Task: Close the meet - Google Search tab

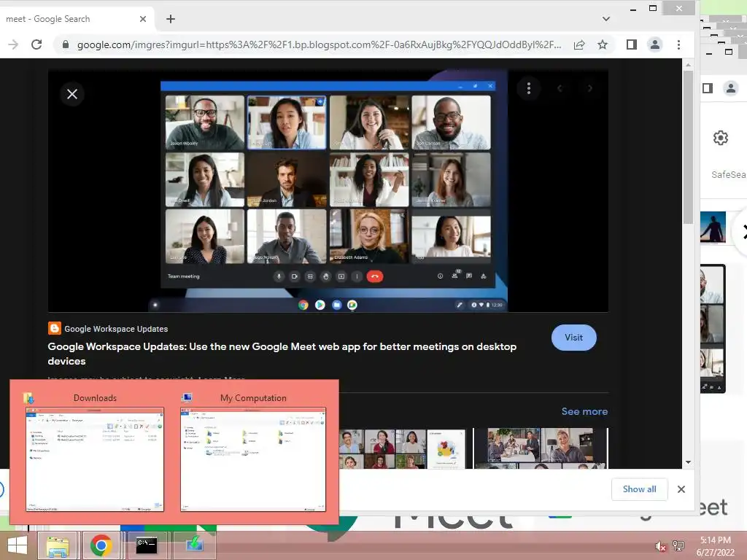Action: 142,19
